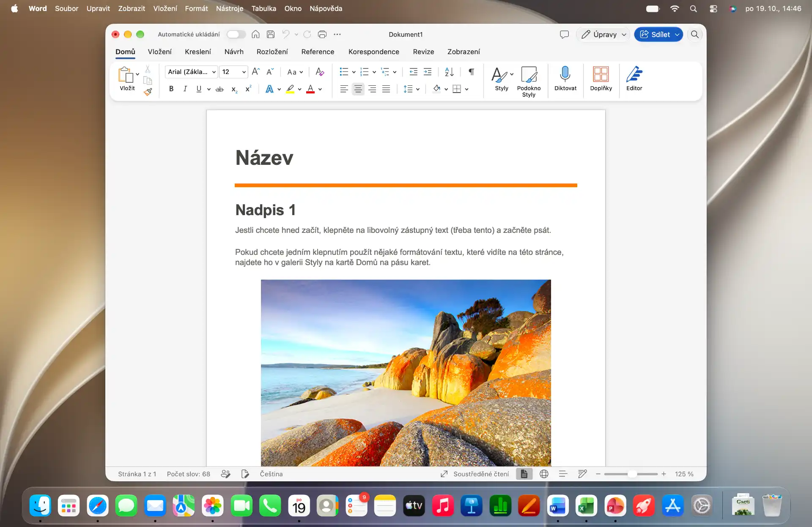The image size is (812, 527).
Task: Click the Čeština language button
Action: [x=271, y=474]
